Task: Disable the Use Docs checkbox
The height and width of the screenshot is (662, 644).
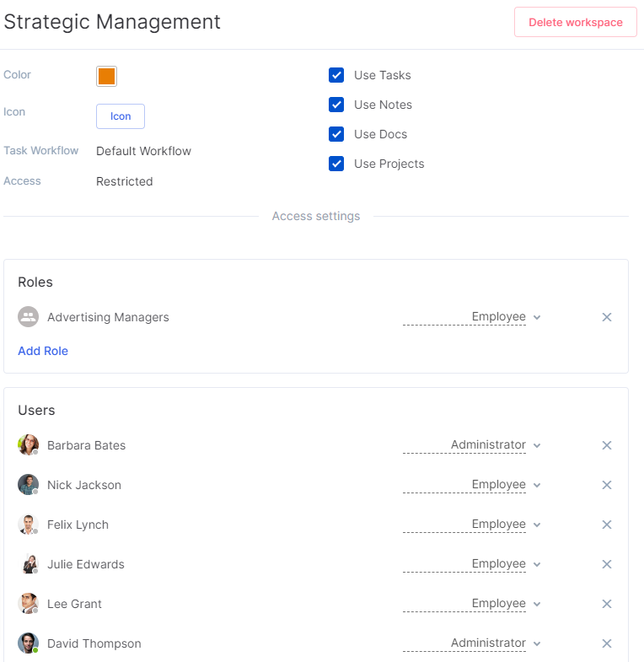Action: [336, 134]
